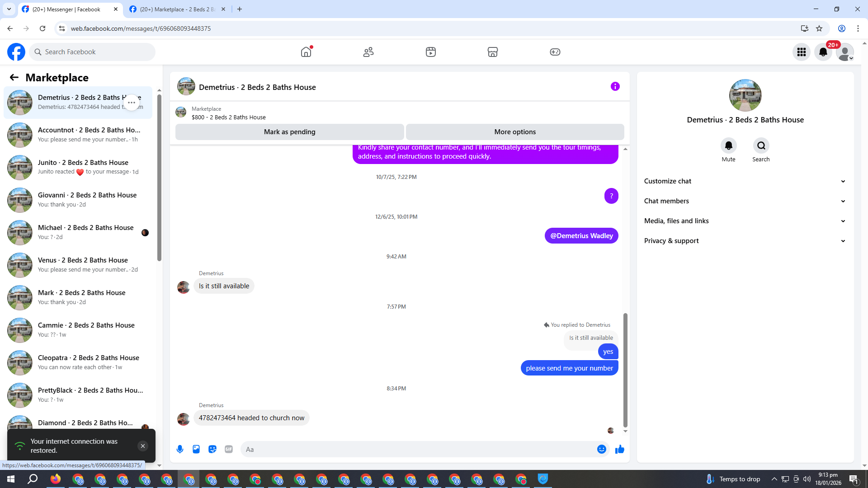The image size is (868, 488).
Task: Expand Chat members section
Action: pos(745,201)
